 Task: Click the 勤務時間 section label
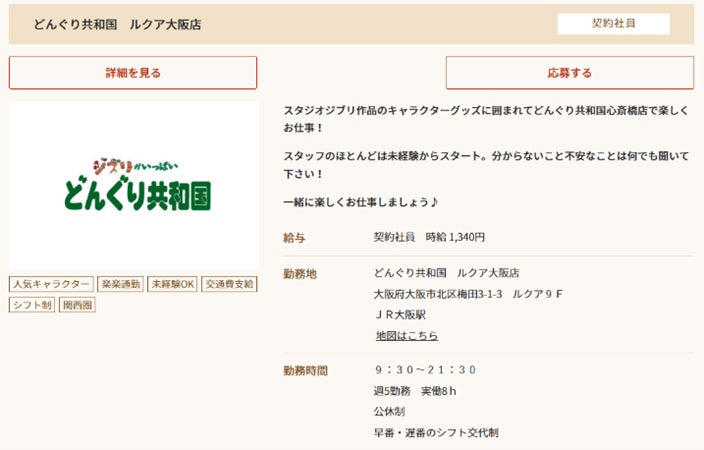pyautogui.click(x=305, y=371)
